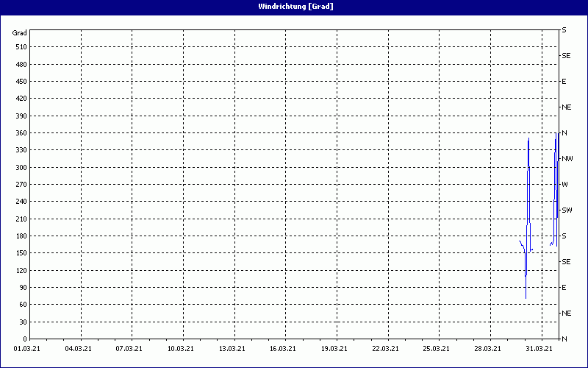
Task: Select the W compass direction label
Action: [x=564, y=185]
